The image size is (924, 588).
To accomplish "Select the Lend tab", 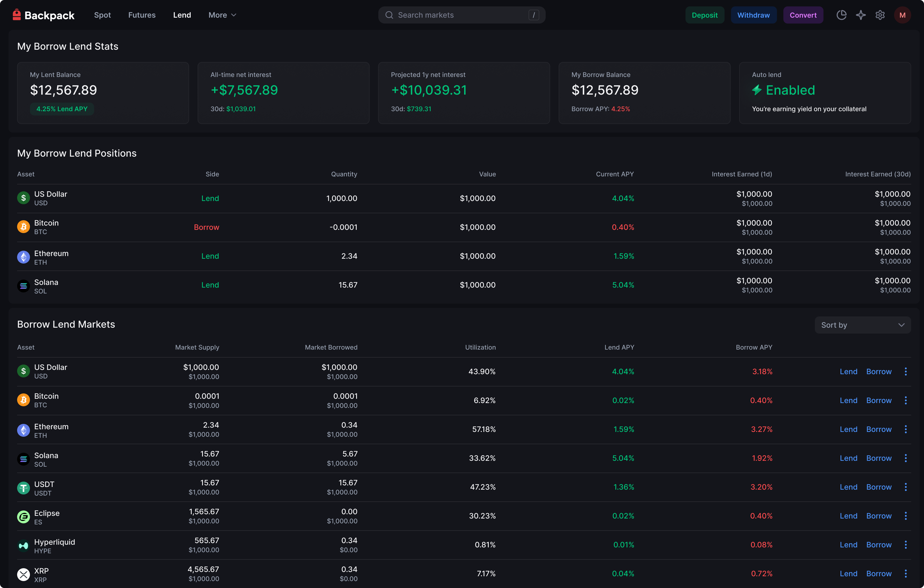I will 182,15.
